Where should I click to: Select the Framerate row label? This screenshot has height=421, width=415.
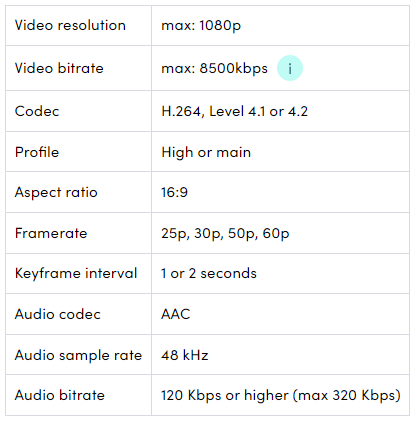tap(51, 233)
